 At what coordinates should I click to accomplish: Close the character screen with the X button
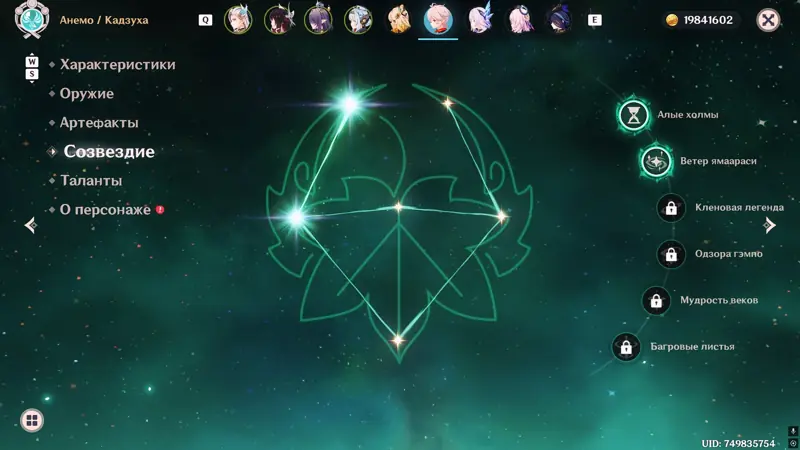click(x=768, y=20)
